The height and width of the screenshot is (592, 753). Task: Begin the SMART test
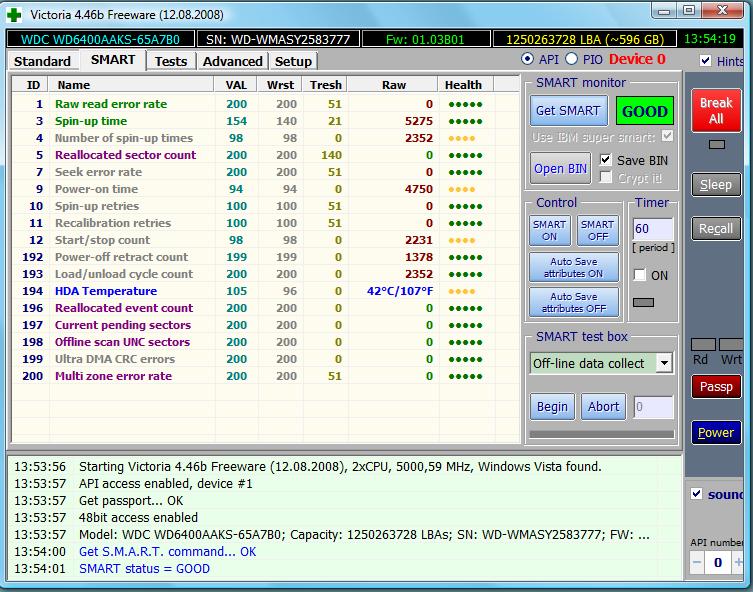[552, 407]
